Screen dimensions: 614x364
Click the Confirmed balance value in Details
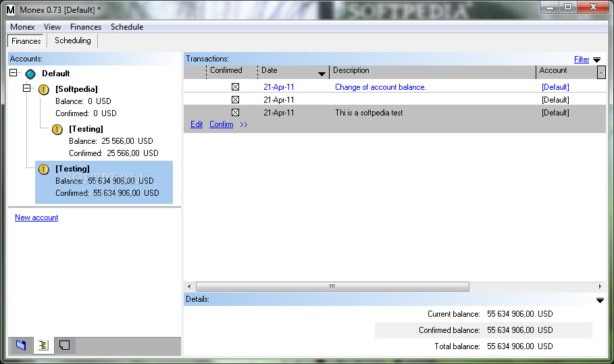tap(520, 330)
